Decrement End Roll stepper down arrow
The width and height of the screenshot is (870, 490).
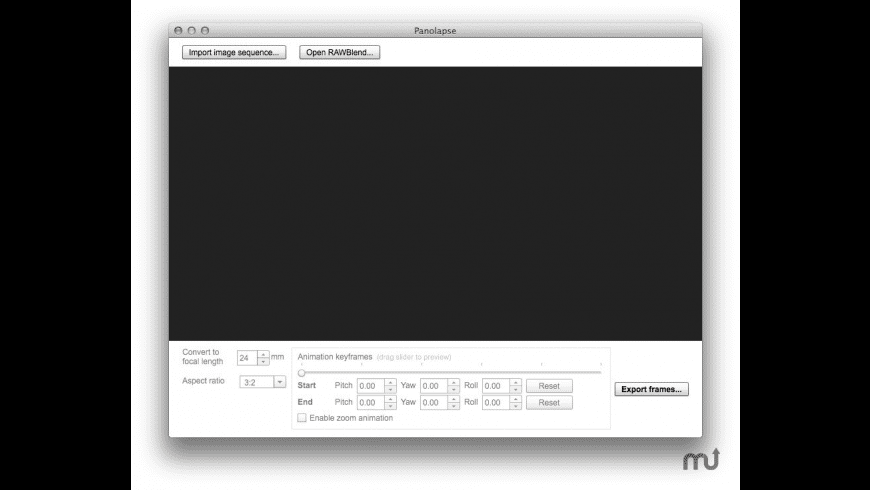coord(515,406)
